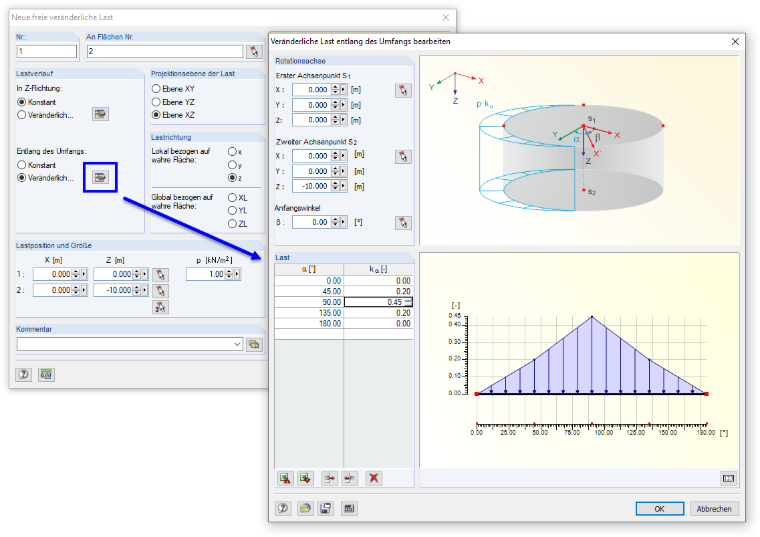Image resolution: width=760 pixels, height=537 pixels.
Task: Select table cell with kα value 0.45
Action: (x=378, y=302)
